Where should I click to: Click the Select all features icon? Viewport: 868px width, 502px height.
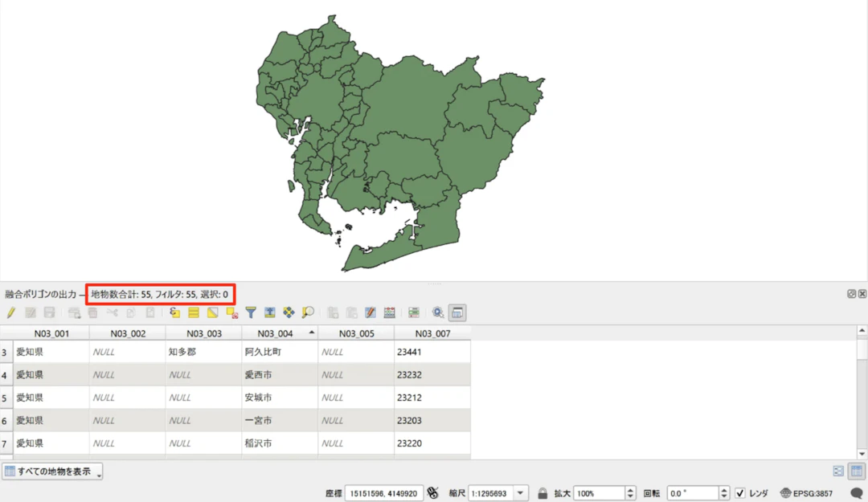(194, 312)
